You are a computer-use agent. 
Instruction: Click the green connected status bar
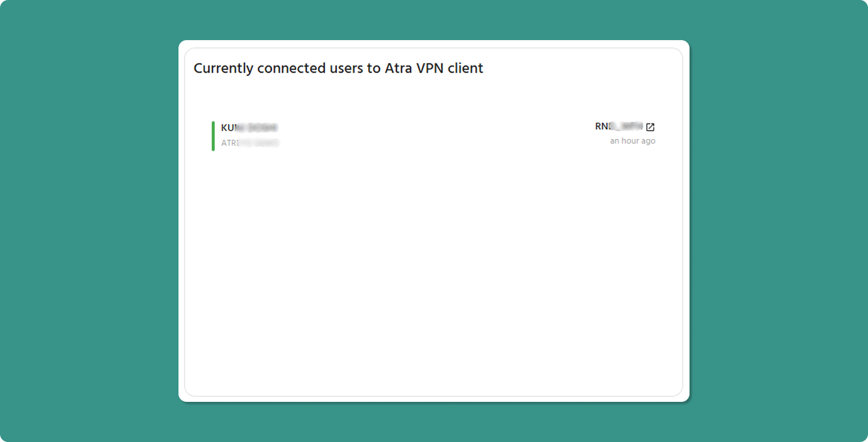coord(213,136)
